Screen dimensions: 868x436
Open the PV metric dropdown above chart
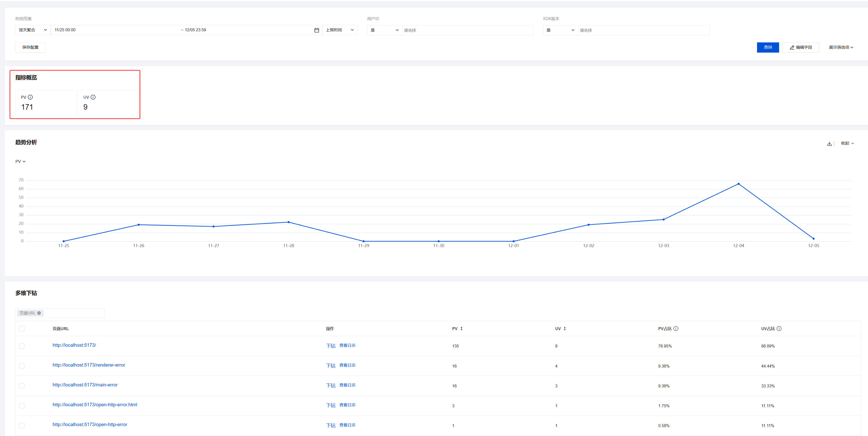click(x=20, y=162)
